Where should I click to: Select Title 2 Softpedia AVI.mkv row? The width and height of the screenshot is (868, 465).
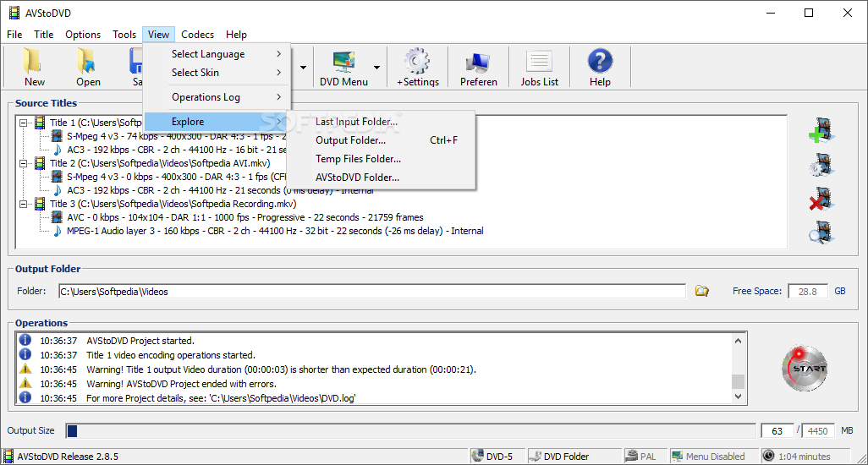pyautogui.click(x=160, y=163)
